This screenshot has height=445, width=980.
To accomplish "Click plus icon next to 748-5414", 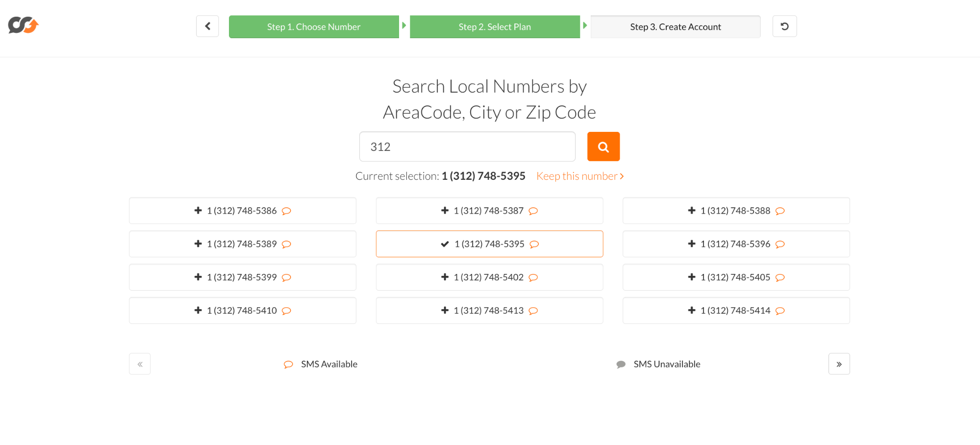I will [x=692, y=310].
